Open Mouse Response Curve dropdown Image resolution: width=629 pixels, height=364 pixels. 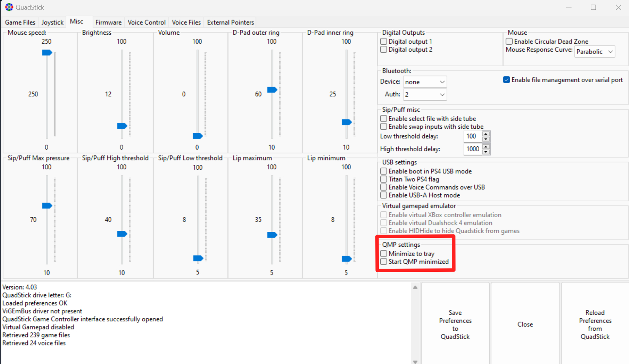coord(595,52)
